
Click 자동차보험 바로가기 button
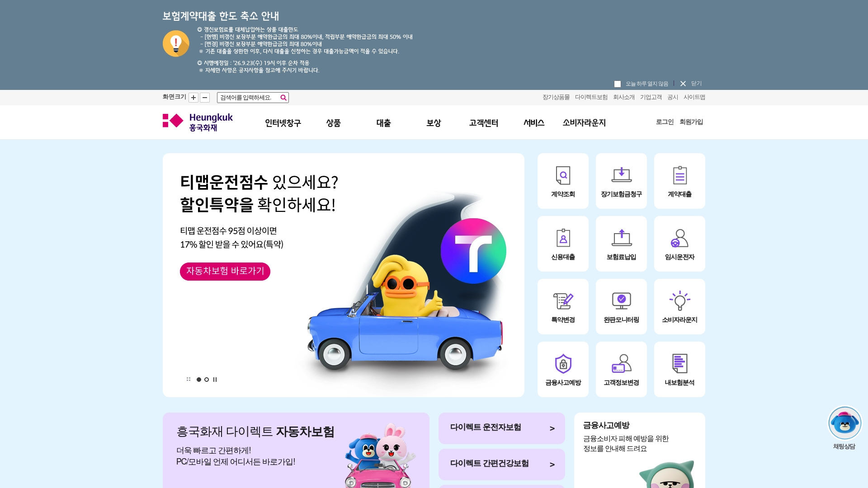click(x=225, y=271)
